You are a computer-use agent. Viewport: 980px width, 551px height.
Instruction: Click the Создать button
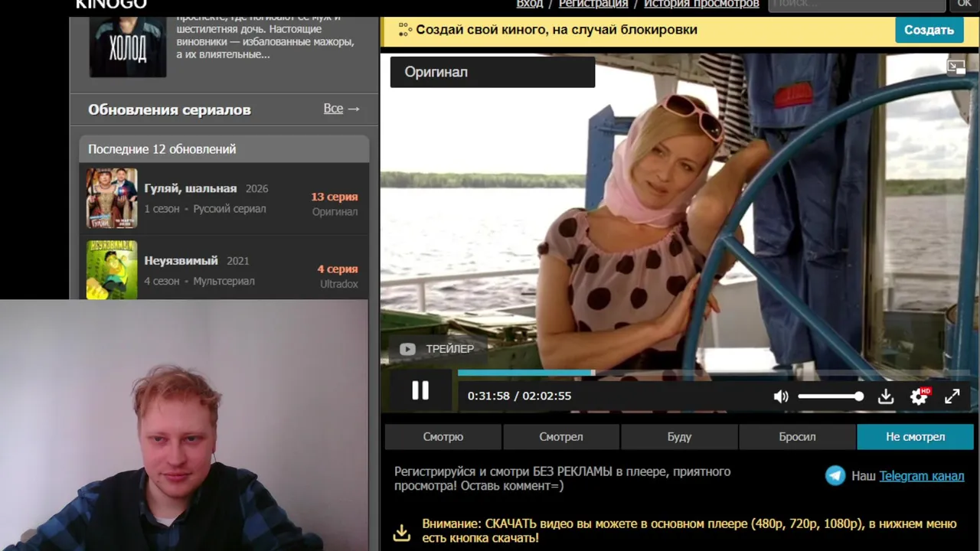(x=929, y=30)
